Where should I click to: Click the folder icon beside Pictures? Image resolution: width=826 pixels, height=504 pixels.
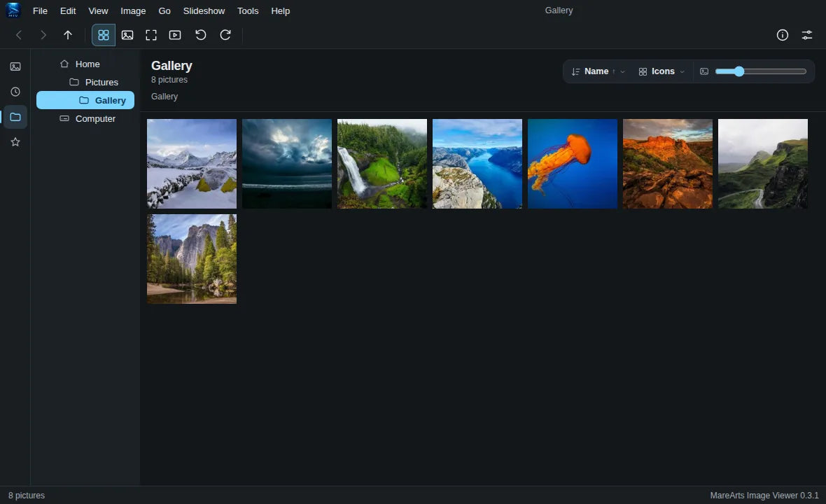(74, 82)
